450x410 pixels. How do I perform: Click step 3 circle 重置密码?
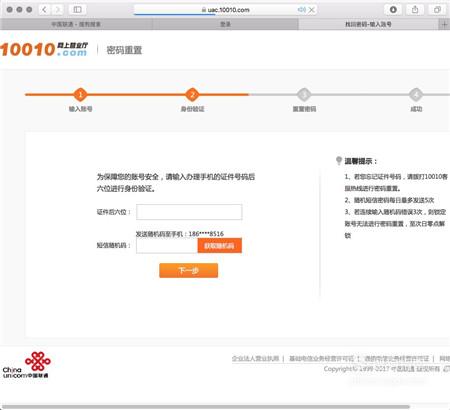[x=304, y=95]
